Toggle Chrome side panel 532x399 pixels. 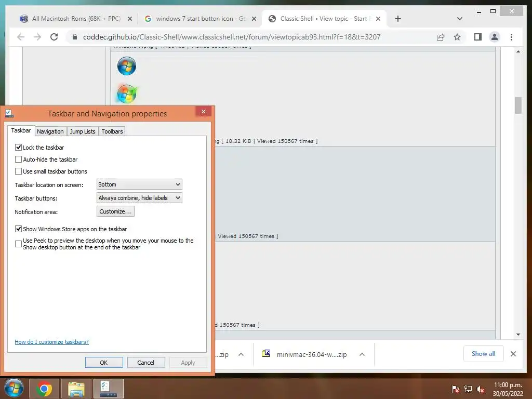click(x=478, y=37)
